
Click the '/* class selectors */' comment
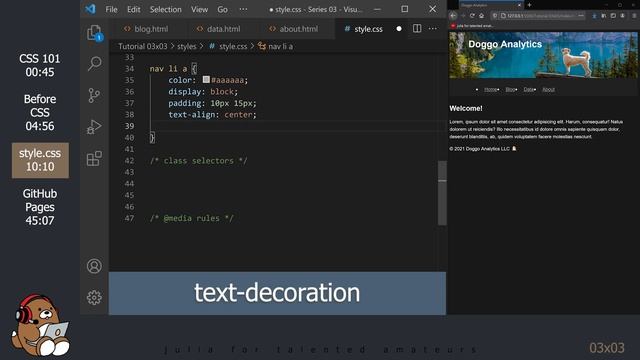(198, 161)
